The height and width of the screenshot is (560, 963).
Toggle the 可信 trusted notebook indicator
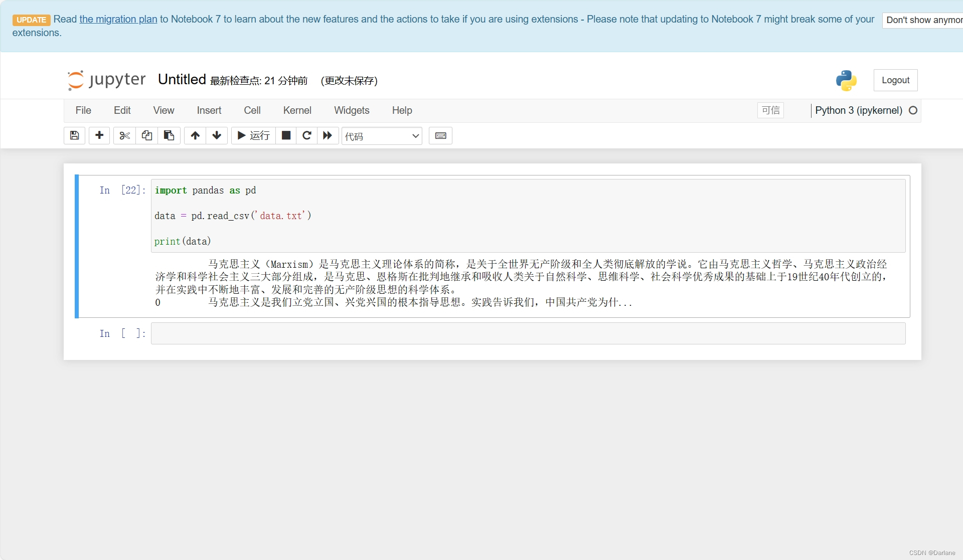tap(770, 110)
